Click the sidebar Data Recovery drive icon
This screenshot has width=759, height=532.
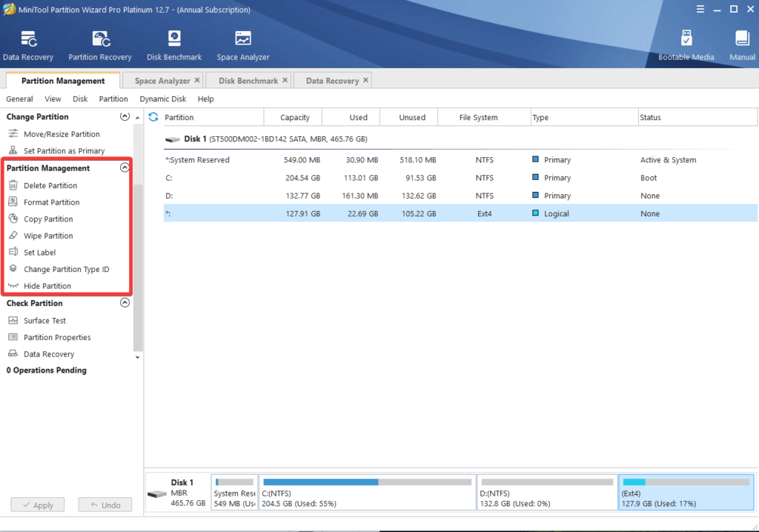pos(13,354)
